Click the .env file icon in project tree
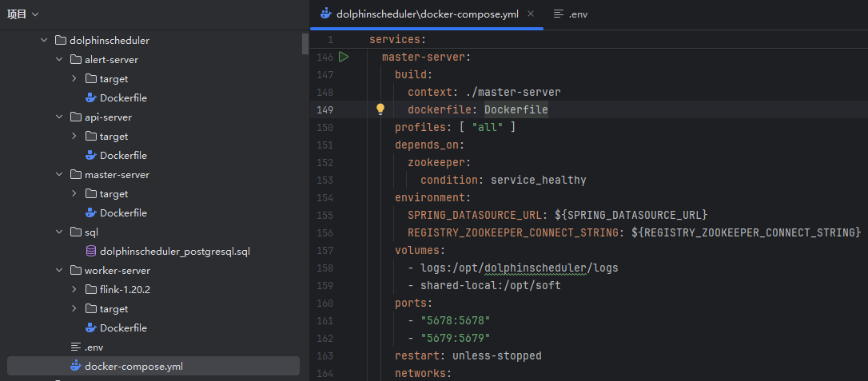 coord(76,347)
